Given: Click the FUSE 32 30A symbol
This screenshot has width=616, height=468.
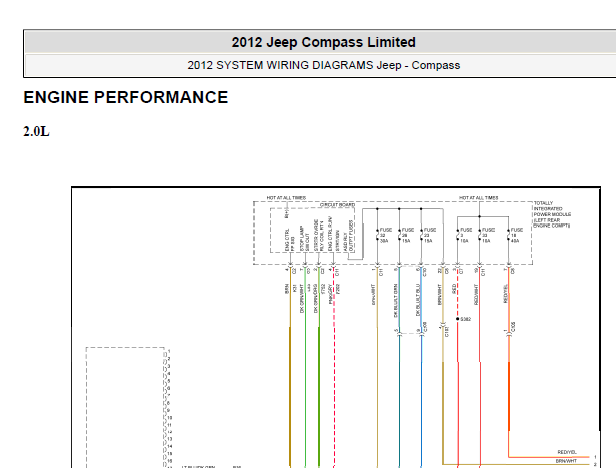Looking at the screenshot, I should [x=383, y=235].
